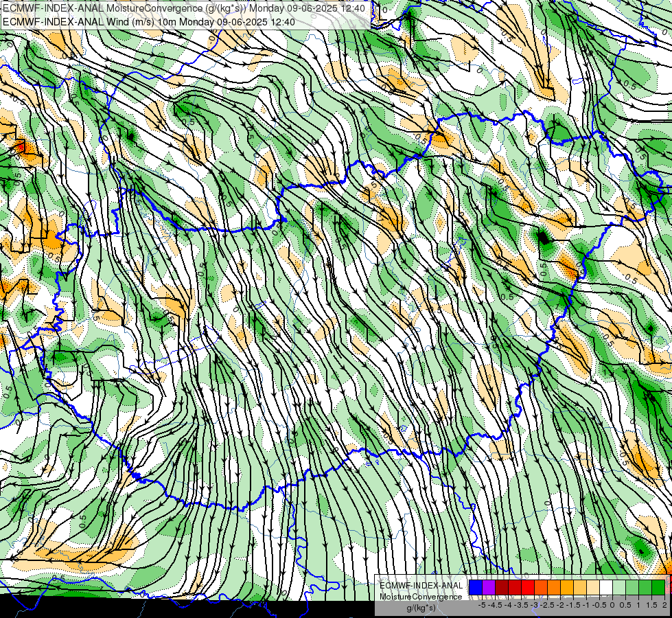Click the -3.5 tick label on legend
This screenshot has height=618, width=672.
point(521,605)
